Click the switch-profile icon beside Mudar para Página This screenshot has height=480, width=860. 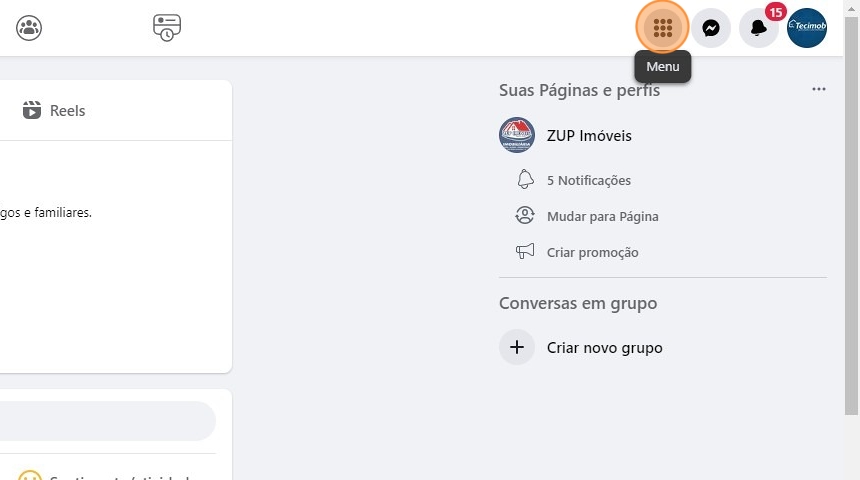click(x=525, y=216)
